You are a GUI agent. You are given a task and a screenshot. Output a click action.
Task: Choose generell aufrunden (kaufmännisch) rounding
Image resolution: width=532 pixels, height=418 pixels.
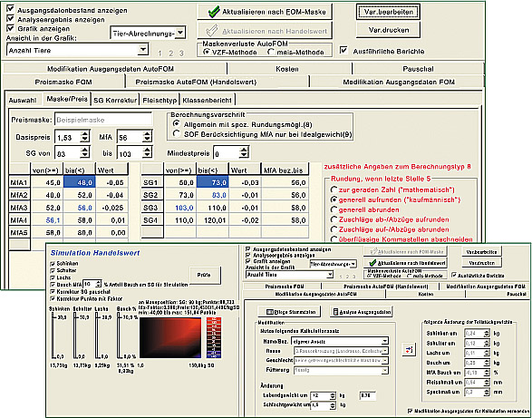click(334, 199)
